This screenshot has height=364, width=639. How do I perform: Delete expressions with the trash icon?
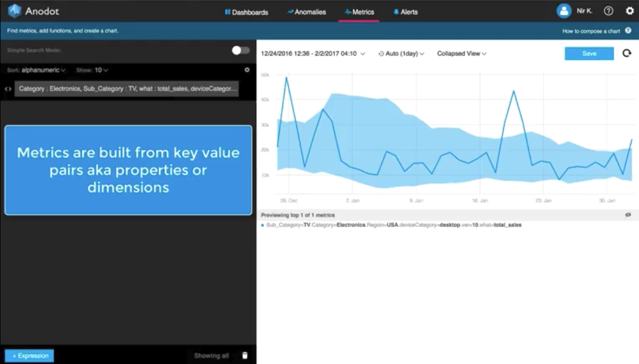244,355
